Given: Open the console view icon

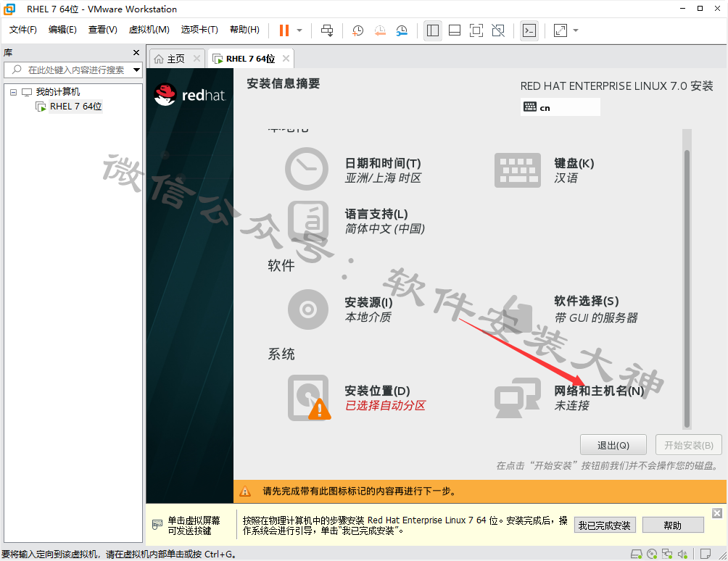Looking at the screenshot, I should pyautogui.click(x=529, y=30).
